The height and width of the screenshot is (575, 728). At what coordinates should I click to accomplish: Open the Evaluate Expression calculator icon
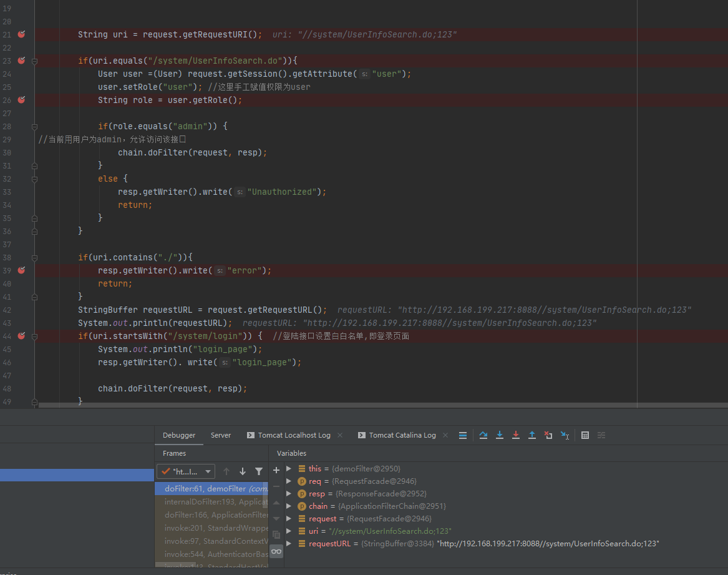[x=585, y=435]
